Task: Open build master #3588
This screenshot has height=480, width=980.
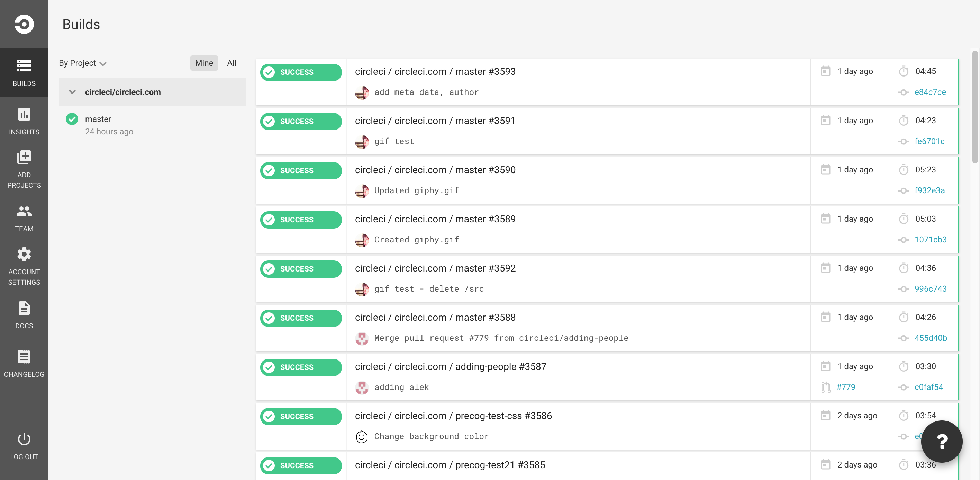Action: 435,318
